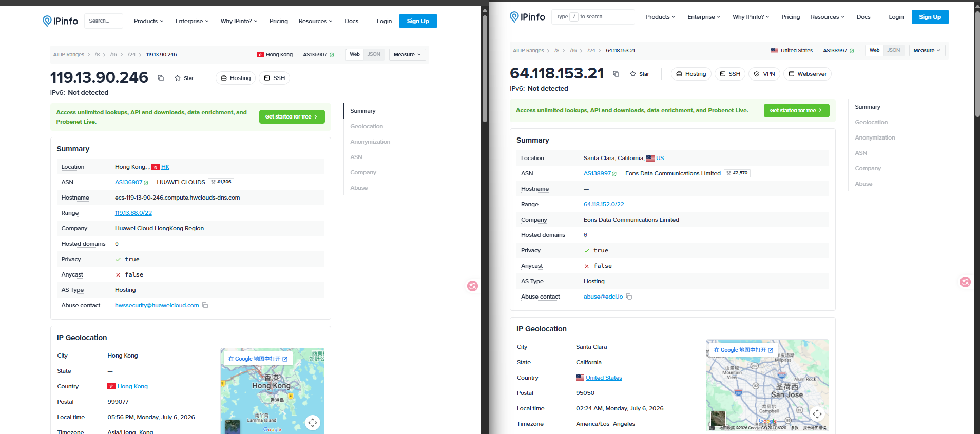Click fullscreen icon on San Jose map
Screen dimensions: 980x434
point(817,413)
